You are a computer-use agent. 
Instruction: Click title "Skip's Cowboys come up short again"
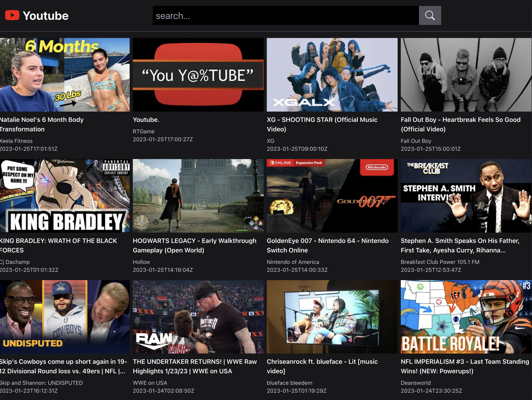coord(64,366)
